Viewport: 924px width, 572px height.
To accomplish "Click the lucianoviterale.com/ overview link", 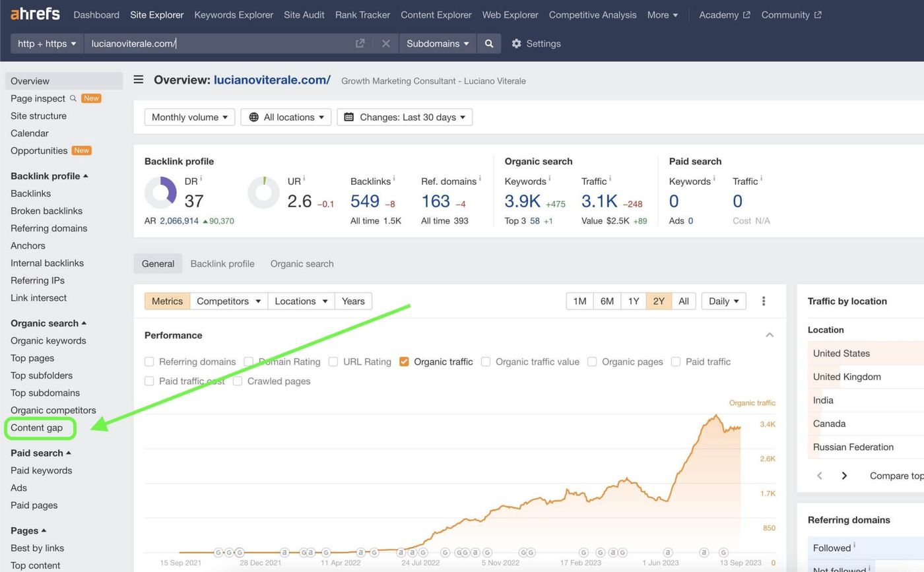I will [x=272, y=80].
